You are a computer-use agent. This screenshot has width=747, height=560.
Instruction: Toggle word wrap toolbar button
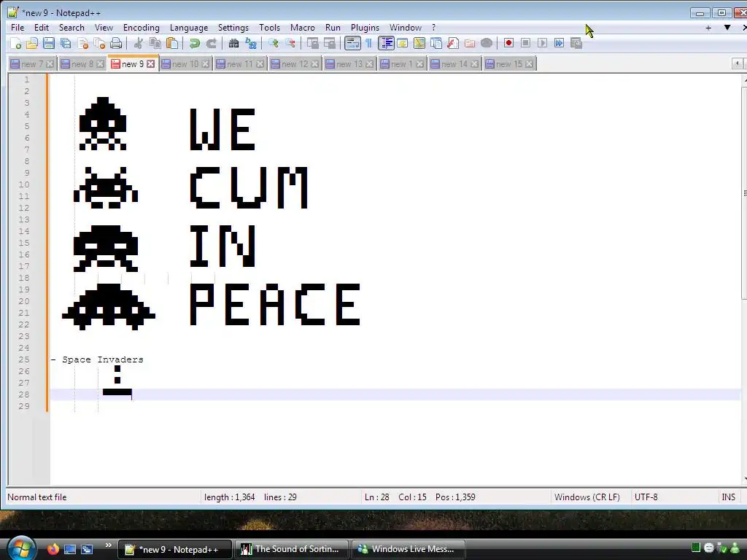click(352, 43)
